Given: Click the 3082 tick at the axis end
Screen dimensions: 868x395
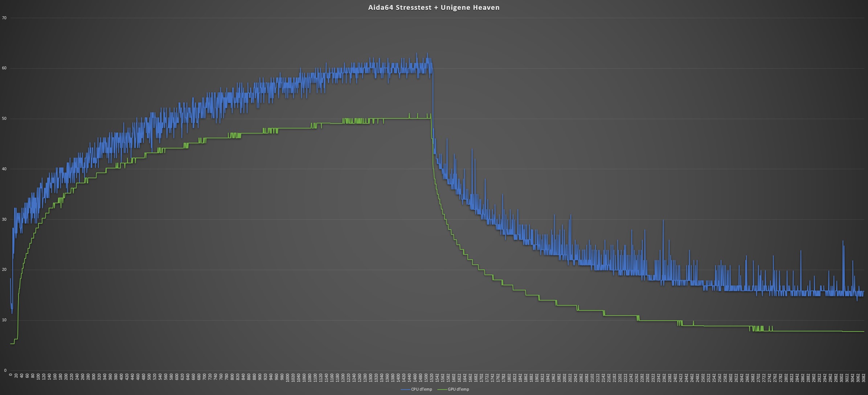Looking at the screenshot, I should (864, 378).
